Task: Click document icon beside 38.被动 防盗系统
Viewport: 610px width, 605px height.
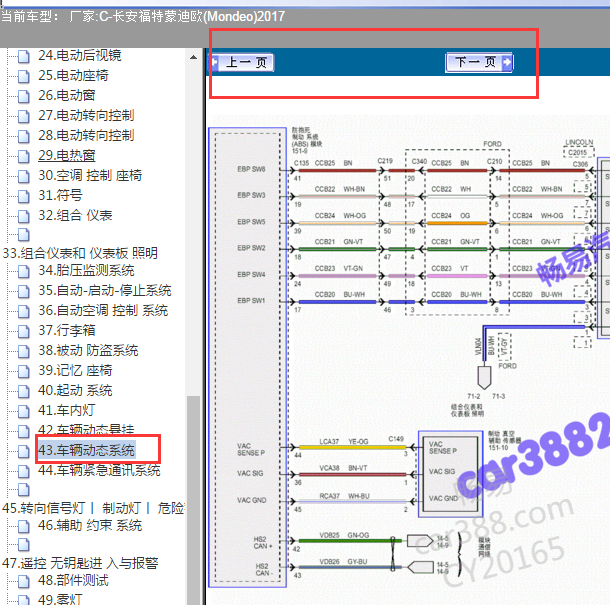Action: tap(24, 351)
